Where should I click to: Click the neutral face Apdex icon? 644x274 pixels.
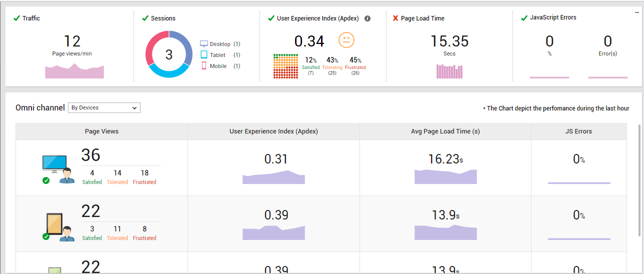point(346,40)
